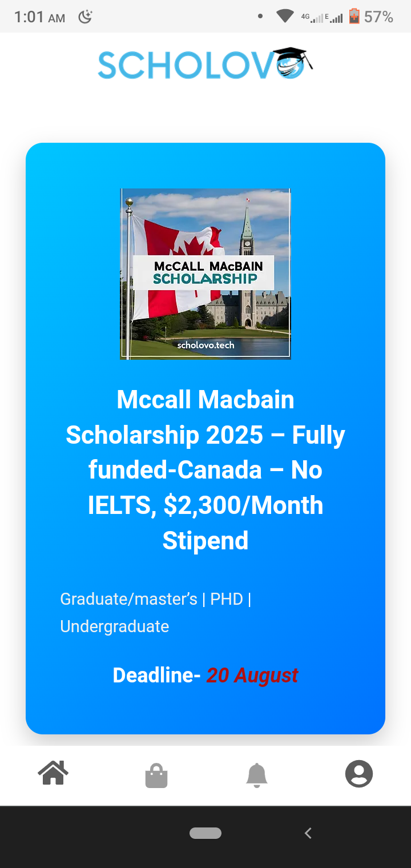Open the McCall MacBain Scholarship thumbnail image
The image size is (411, 868).
[205, 274]
